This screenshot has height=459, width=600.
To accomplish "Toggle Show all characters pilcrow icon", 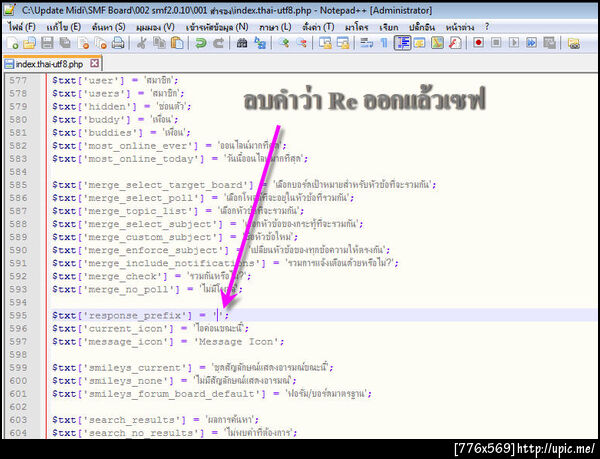I will pos(384,43).
